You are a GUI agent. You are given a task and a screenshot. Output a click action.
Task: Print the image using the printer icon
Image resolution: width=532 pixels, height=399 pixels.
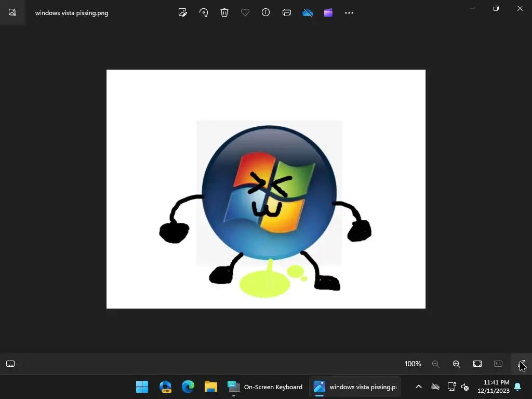[x=287, y=12]
